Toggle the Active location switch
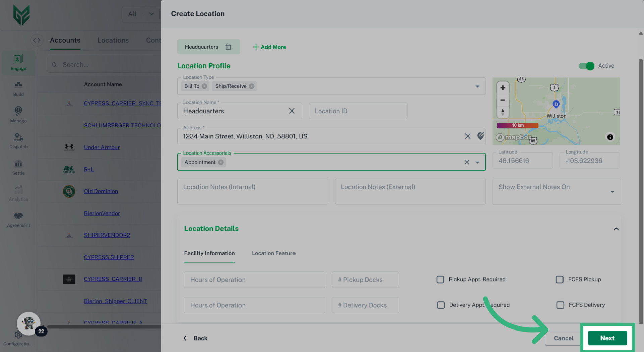 pos(587,66)
